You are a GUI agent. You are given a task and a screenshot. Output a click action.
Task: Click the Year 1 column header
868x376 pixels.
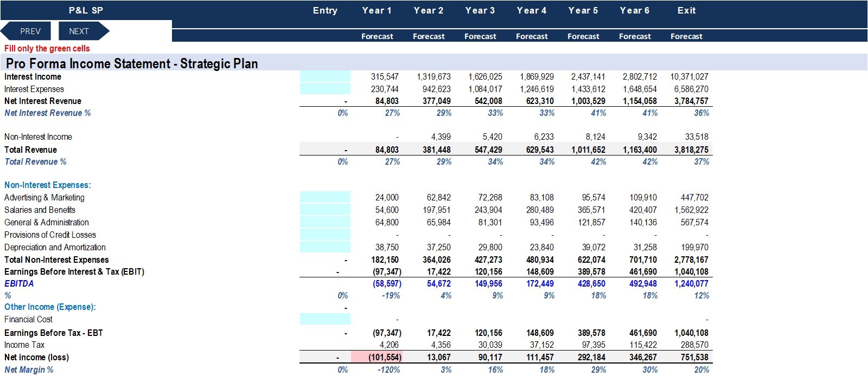pos(376,10)
